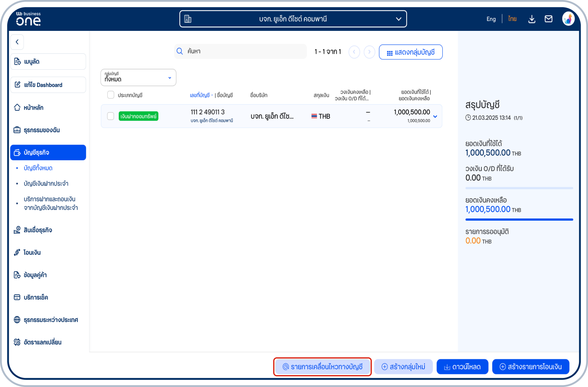Select the checkbox for account 111 2 49011 3
The width and height of the screenshot is (588, 387).
[111, 116]
